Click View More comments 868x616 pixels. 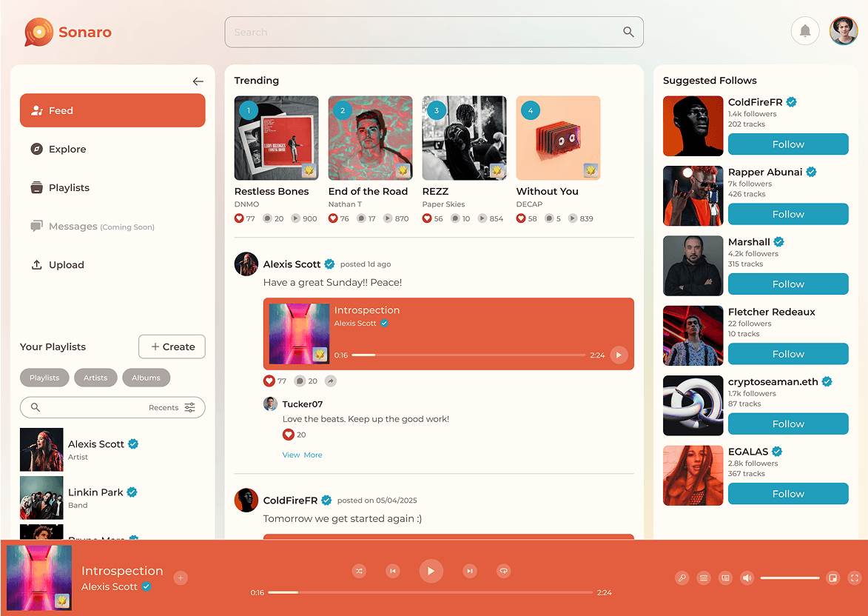point(302,455)
